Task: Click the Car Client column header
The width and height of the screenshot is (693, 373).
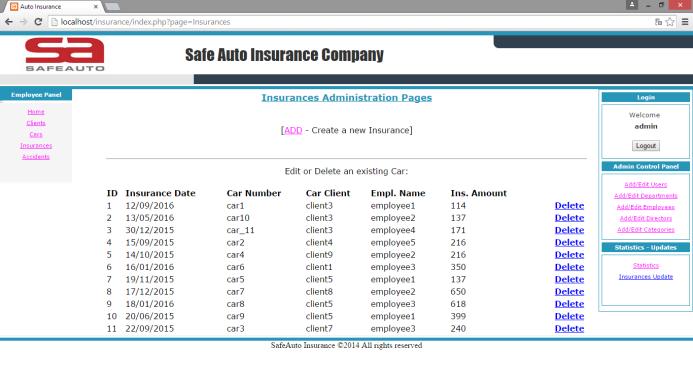Action: [328, 193]
